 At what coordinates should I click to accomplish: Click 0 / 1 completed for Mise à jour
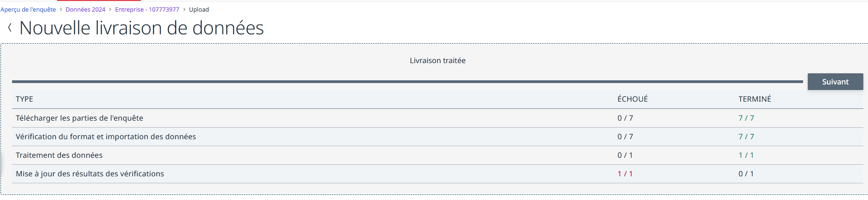tap(746, 174)
